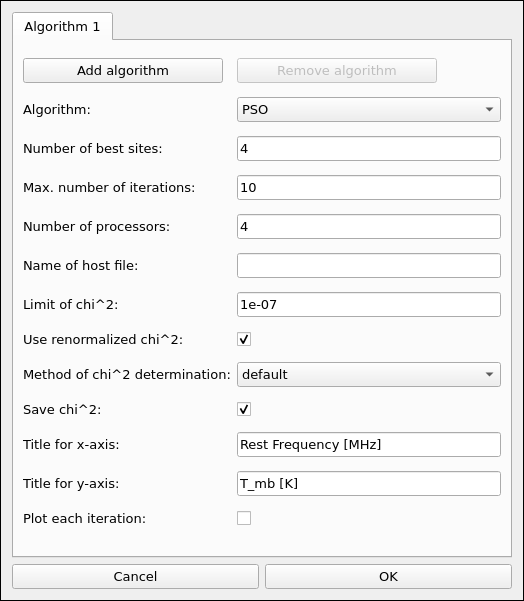Viewport: 524px width, 601px height.
Task: Cancel the algorithm dialog
Action: pyautogui.click(x=135, y=576)
